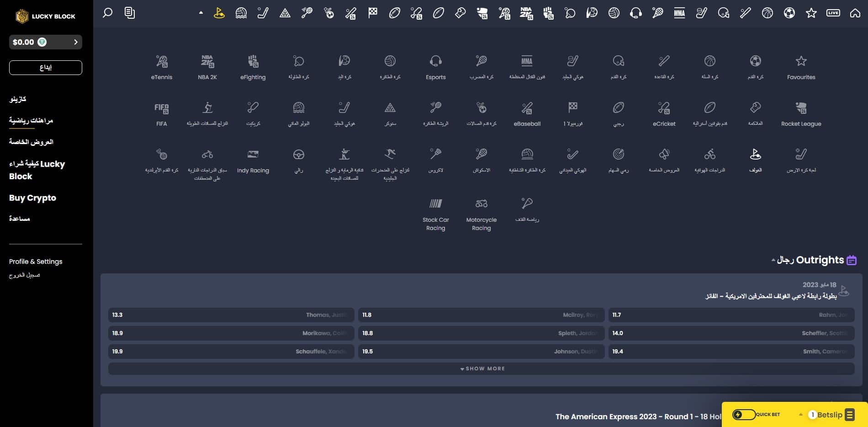Bet on McIlroy, Rory at 11.8
The height and width of the screenshot is (427, 868).
pos(481,315)
